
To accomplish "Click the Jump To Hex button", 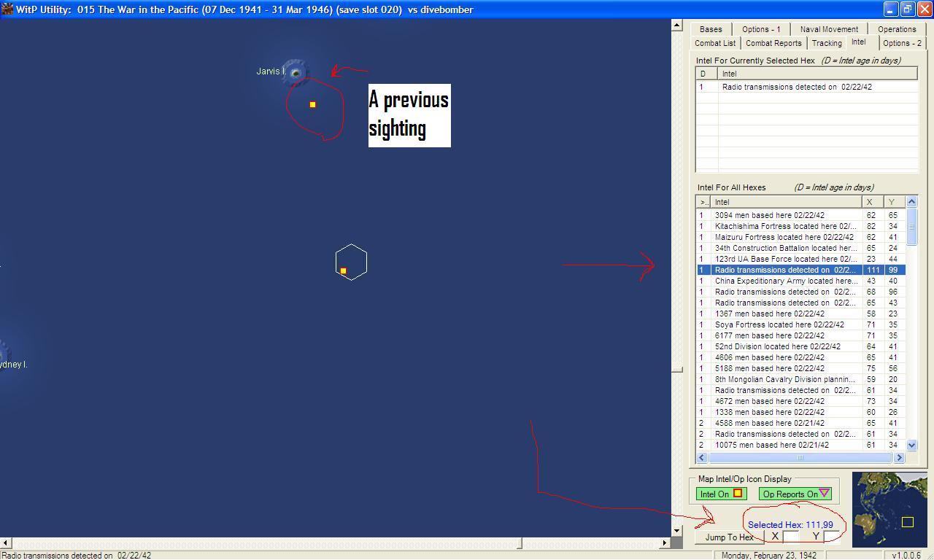I will pos(729,537).
